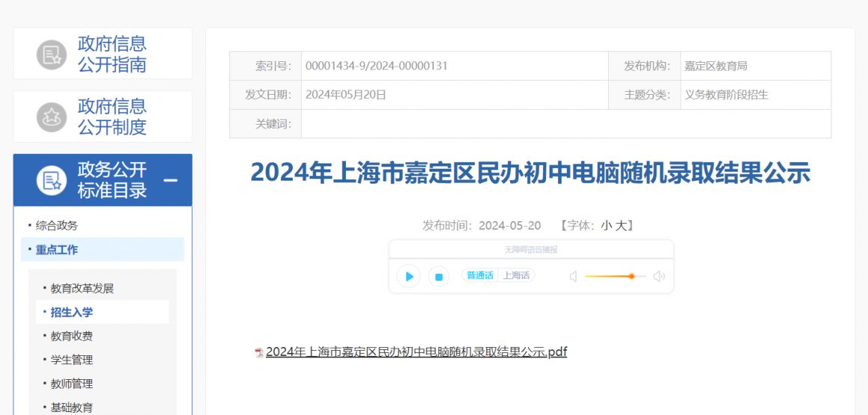Stop the audio narration

(438, 276)
